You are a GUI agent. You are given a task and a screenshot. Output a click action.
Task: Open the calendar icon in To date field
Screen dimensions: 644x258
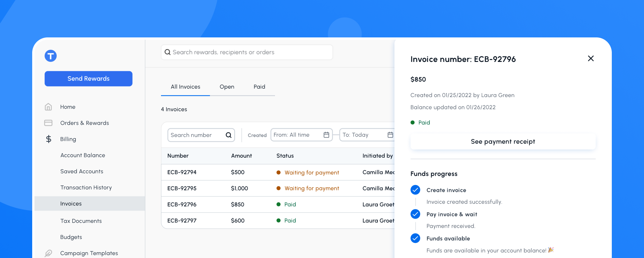pos(390,135)
